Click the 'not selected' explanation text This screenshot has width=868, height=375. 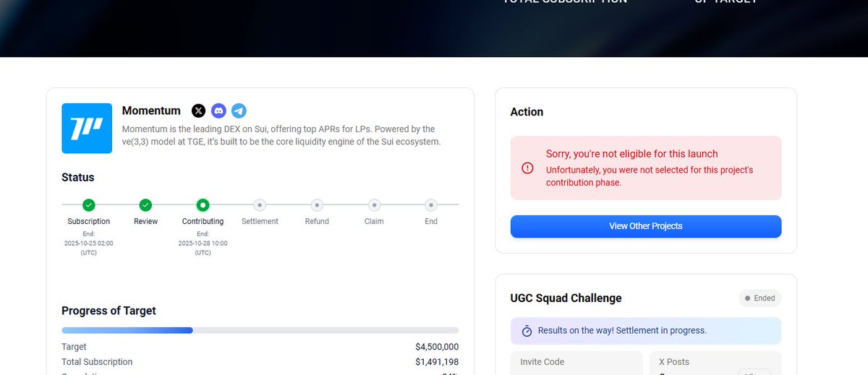coord(650,176)
